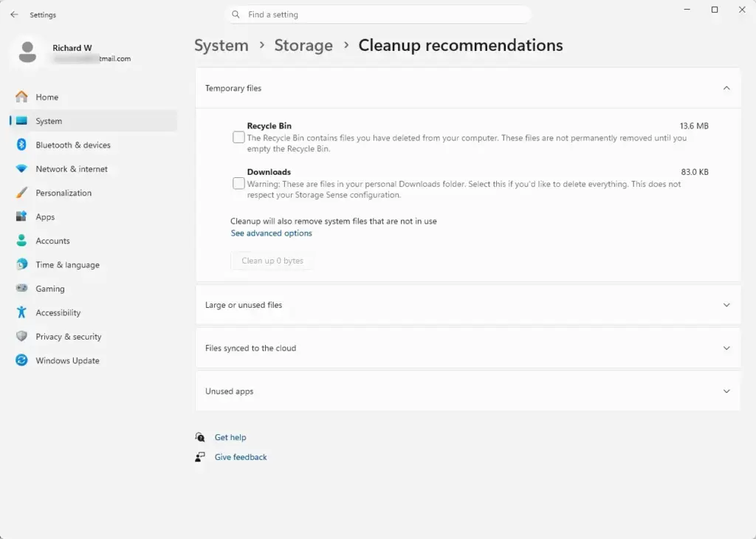Click the Apps icon in sidebar

tap(21, 216)
